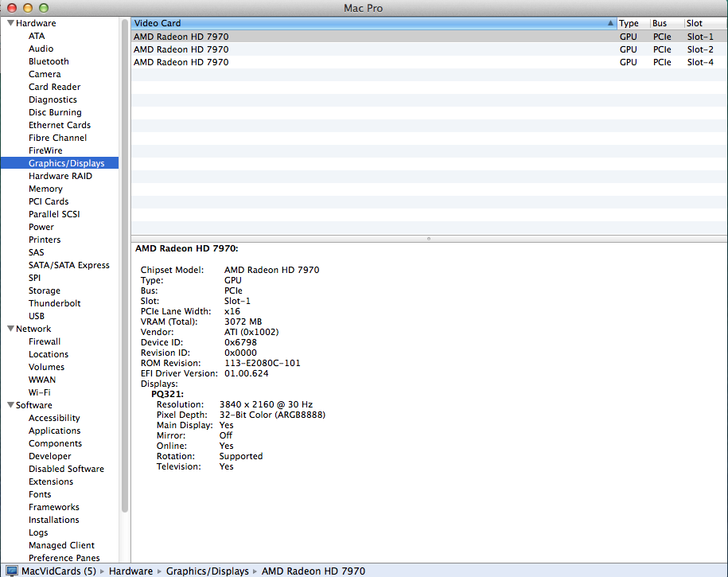Collapse the Network section triangle
The width and height of the screenshot is (728, 577).
click(10, 329)
